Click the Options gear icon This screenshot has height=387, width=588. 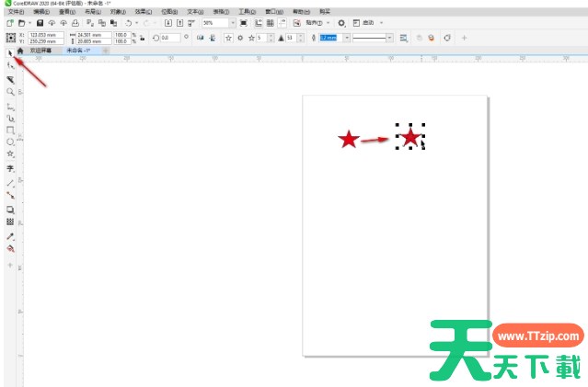[x=341, y=23]
